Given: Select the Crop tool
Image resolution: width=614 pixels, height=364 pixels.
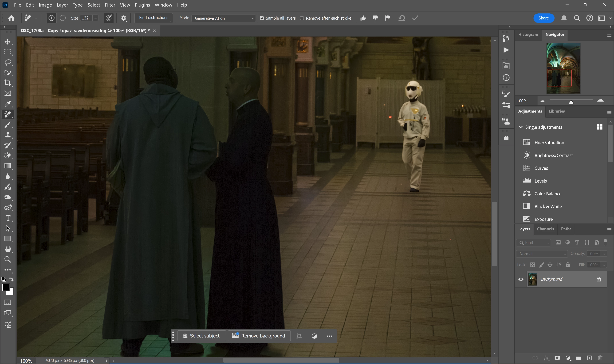Looking at the screenshot, I should [8, 83].
